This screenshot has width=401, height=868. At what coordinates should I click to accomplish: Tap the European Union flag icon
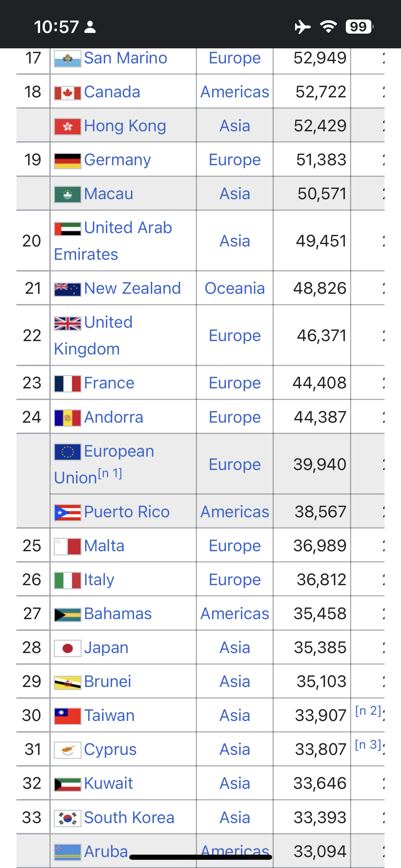pos(68,452)
